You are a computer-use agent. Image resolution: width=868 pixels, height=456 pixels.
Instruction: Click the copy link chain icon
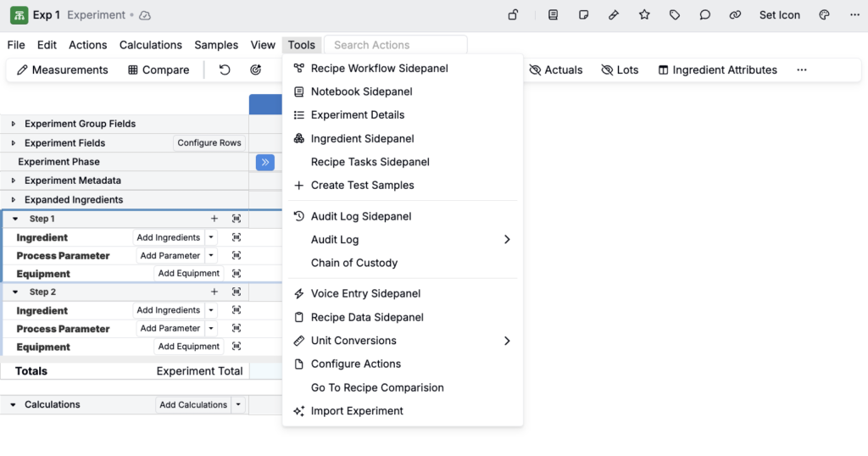[x=735, y=15]
